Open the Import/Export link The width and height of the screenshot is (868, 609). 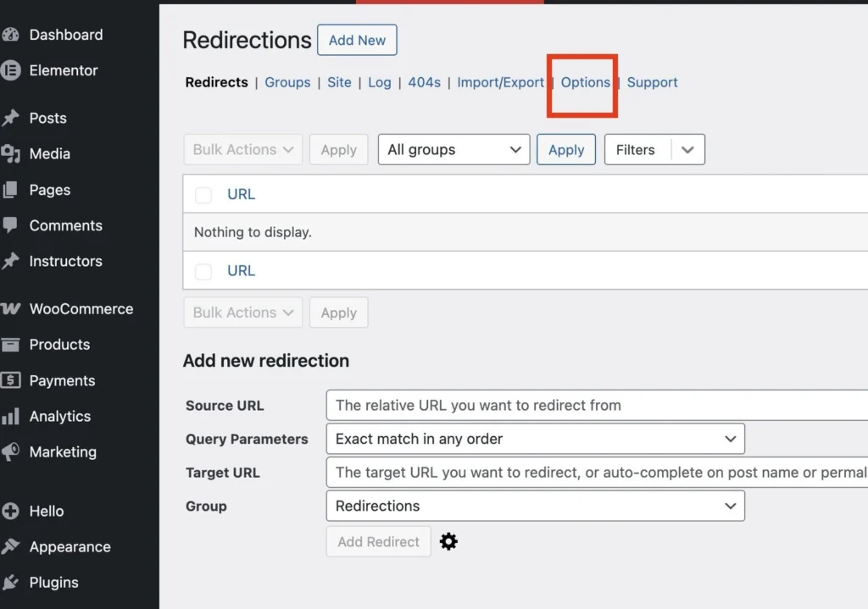point(500,82)
